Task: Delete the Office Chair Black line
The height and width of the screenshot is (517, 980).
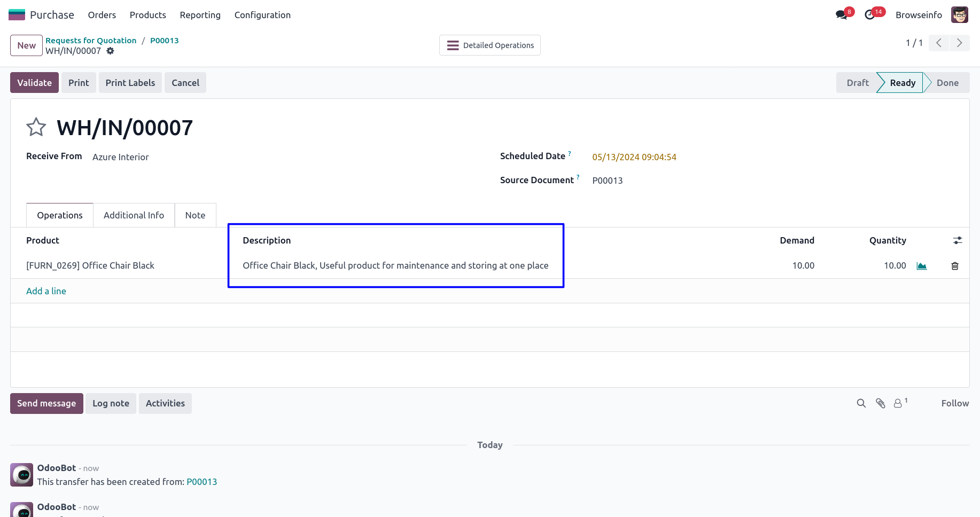Action: [955, 266]
